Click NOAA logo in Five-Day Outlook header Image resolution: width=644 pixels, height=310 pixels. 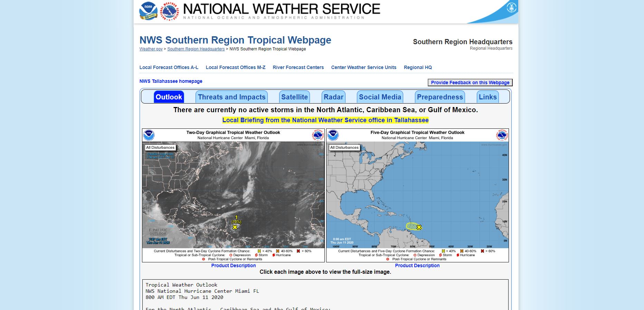pyautogui.click(x=333, y=135)
